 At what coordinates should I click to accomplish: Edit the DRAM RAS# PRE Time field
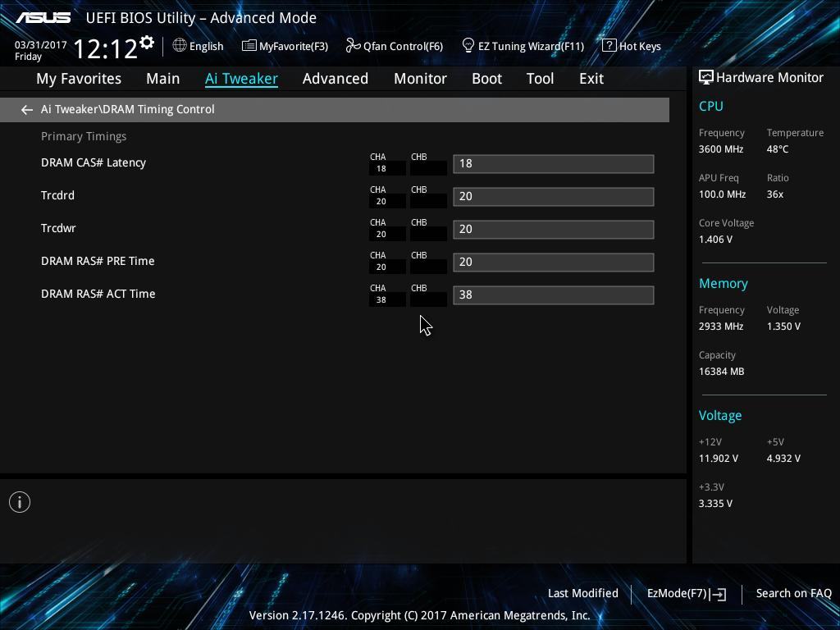pos(554,262)
